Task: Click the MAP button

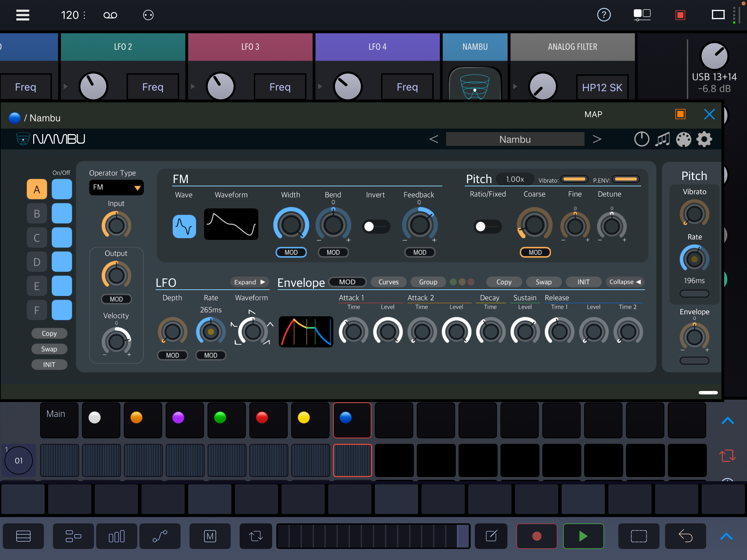Action: (x=593, y=114)
